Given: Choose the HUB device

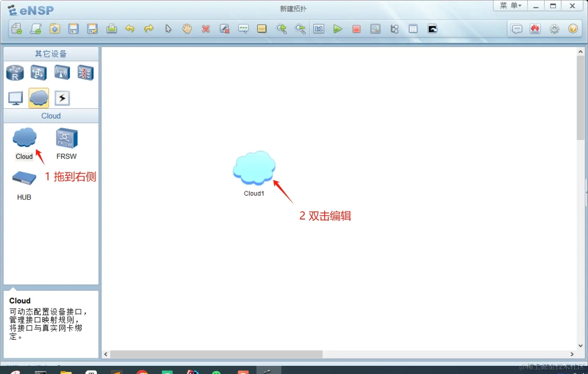Looking at the screenshot, I should [23, 178].
